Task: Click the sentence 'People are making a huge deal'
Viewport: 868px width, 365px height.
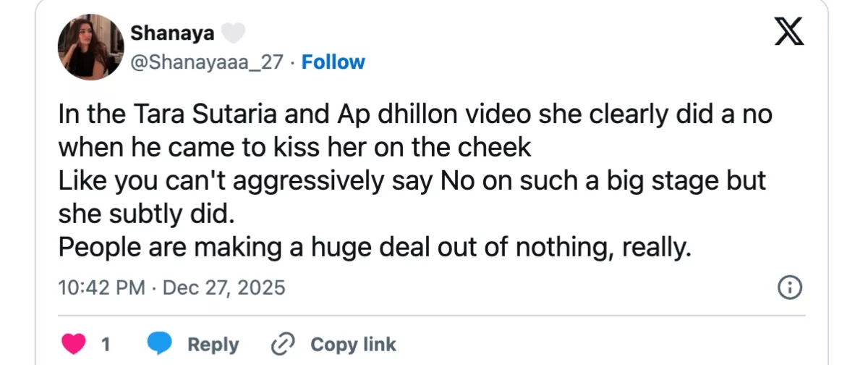Action: tap(375, 247)
